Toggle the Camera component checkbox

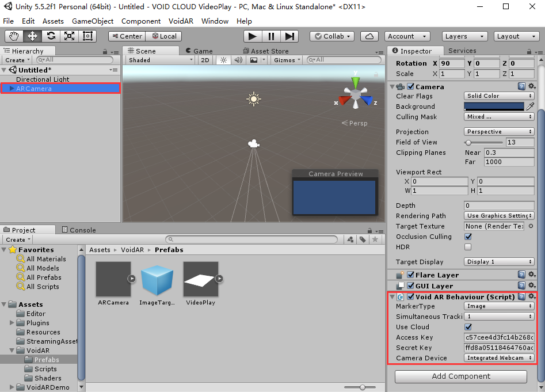click(411, 86)
